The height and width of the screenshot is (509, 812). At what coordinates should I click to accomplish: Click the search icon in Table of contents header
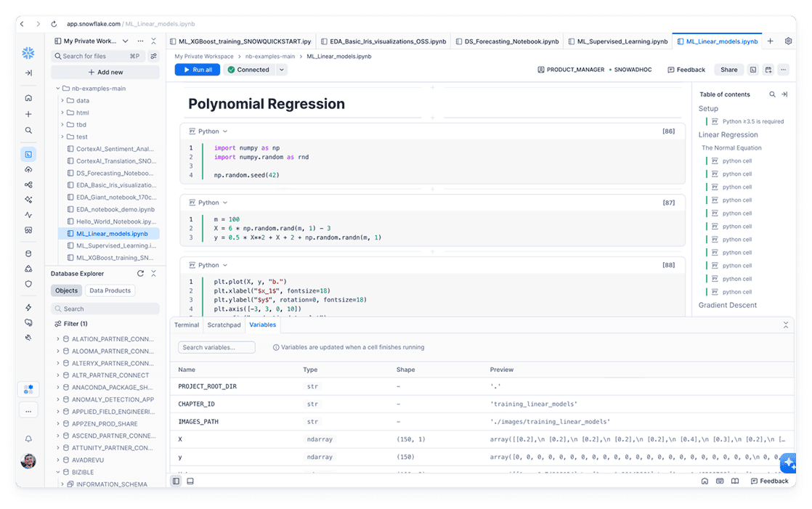point(773,94)
